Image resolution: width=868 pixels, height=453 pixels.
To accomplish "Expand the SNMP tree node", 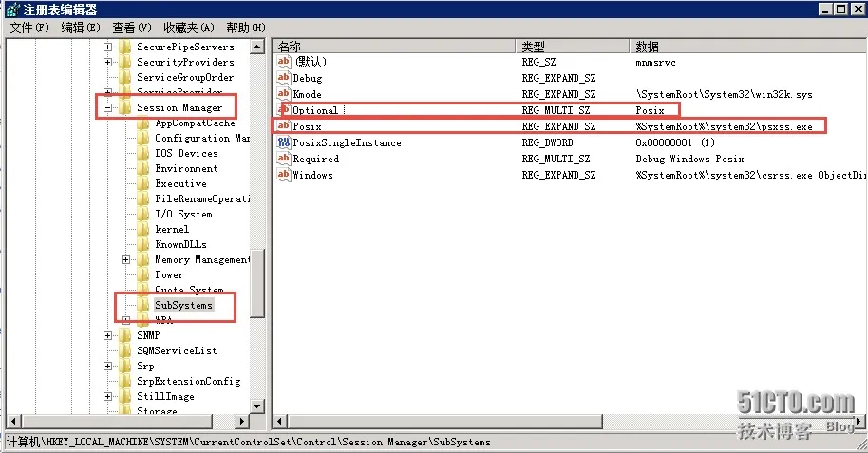I will [x=108, y=335].
